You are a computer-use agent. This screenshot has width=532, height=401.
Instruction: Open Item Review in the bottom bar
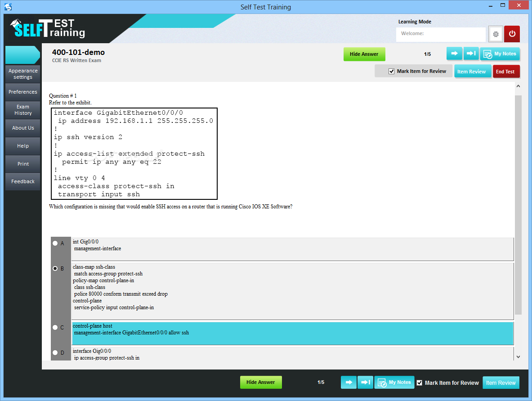tap(501, 383)
